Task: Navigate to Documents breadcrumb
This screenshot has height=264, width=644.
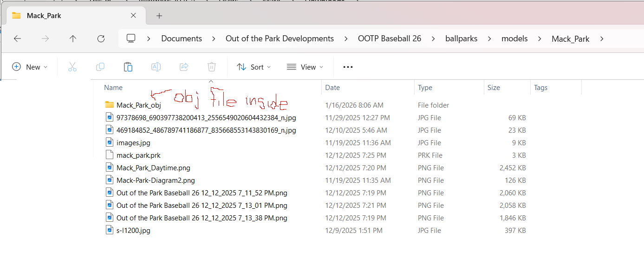Action: 182,39
